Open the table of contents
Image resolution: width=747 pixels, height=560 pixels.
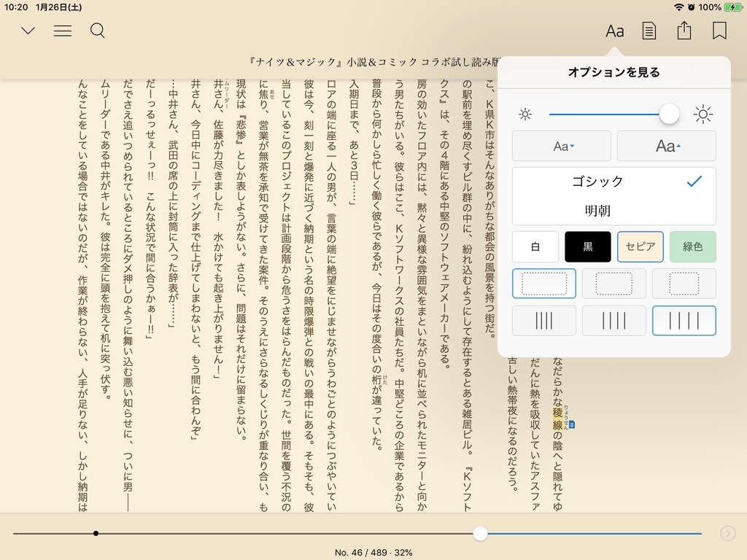[63, 31]
